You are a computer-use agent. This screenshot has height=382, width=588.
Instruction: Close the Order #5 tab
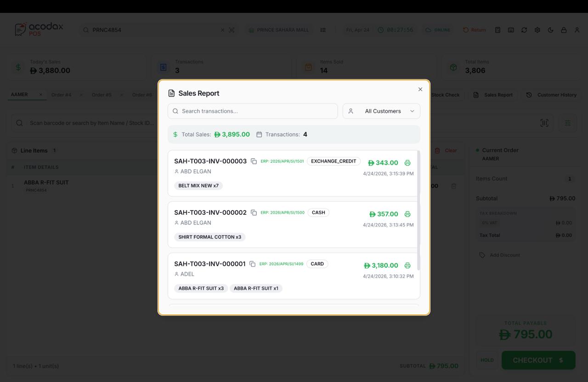122,95
